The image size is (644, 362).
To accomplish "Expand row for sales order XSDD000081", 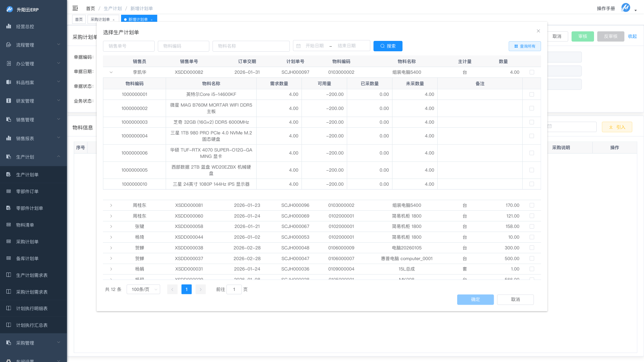I will pos(111,205).
